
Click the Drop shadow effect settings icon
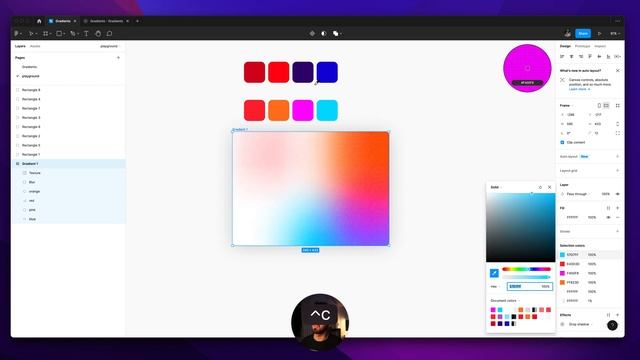pos(562,324)
